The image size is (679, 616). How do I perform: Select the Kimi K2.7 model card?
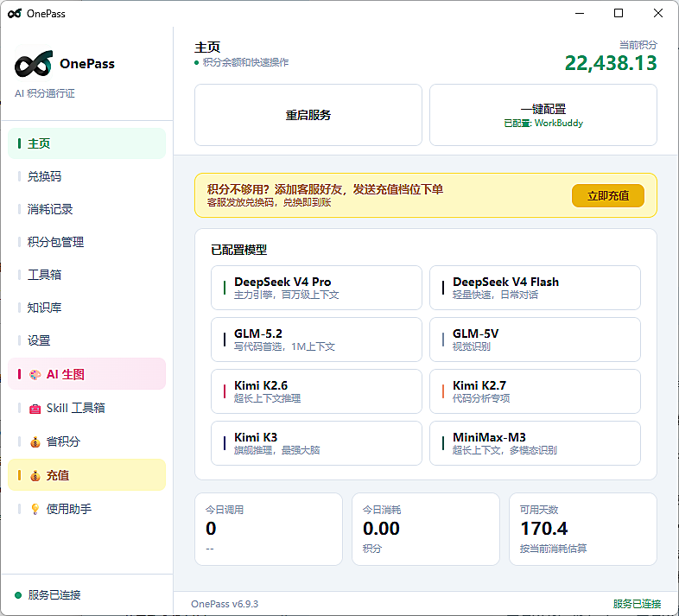[x=535, y=391]
